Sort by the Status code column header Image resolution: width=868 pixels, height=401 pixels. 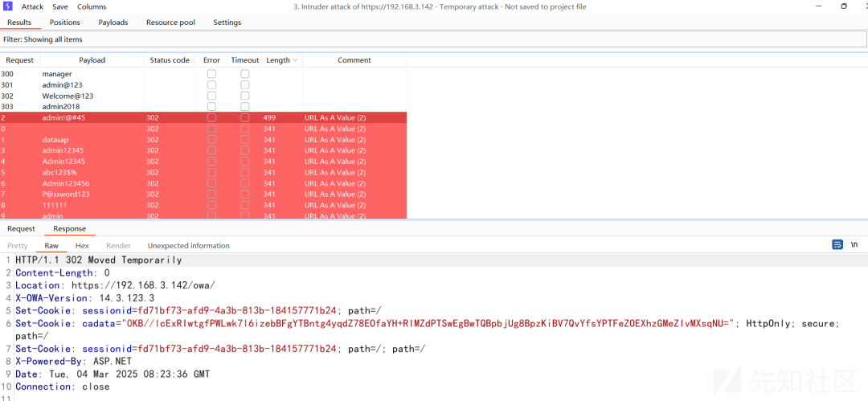coord(170,59)
